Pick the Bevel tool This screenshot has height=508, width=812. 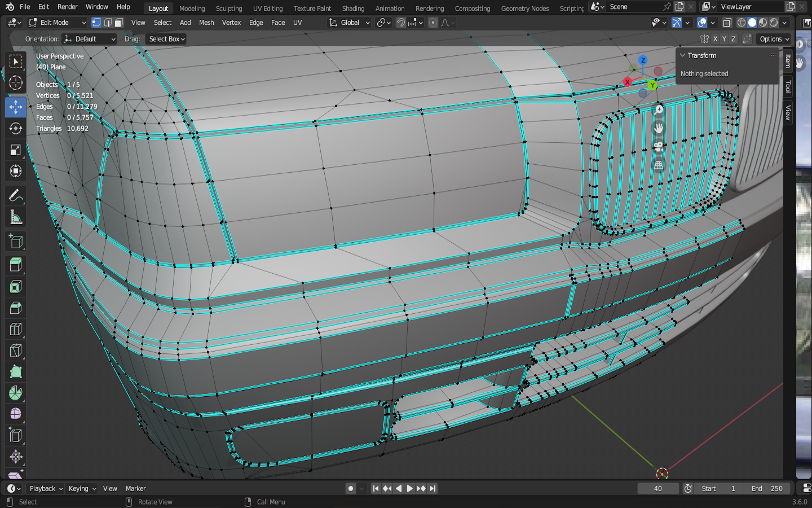(x=16, y=308)
